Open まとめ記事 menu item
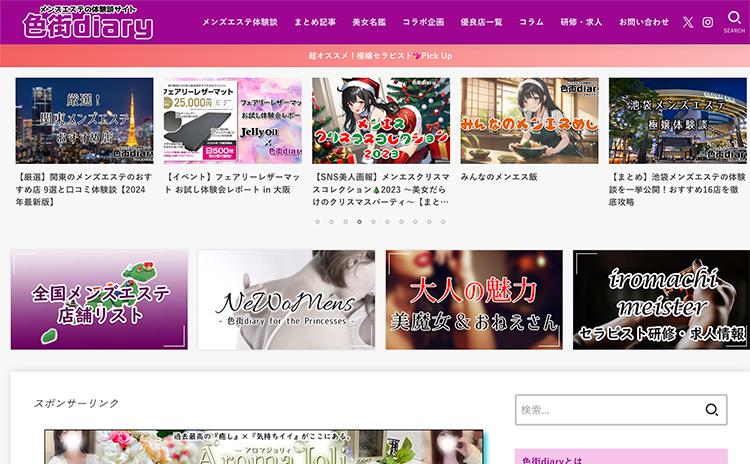Image resolution: width=750 pixels, height=464 pixels. point(315,22)
